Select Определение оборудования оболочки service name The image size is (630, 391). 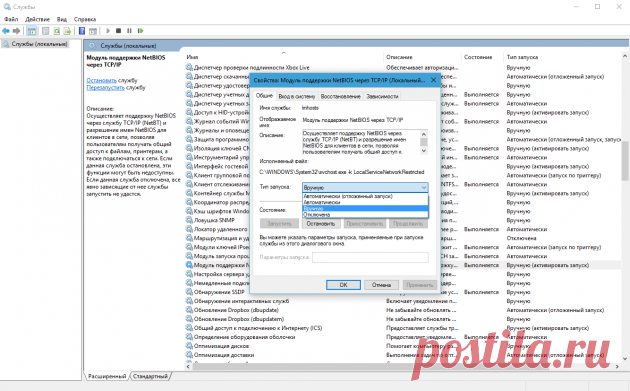click(244, 337)
